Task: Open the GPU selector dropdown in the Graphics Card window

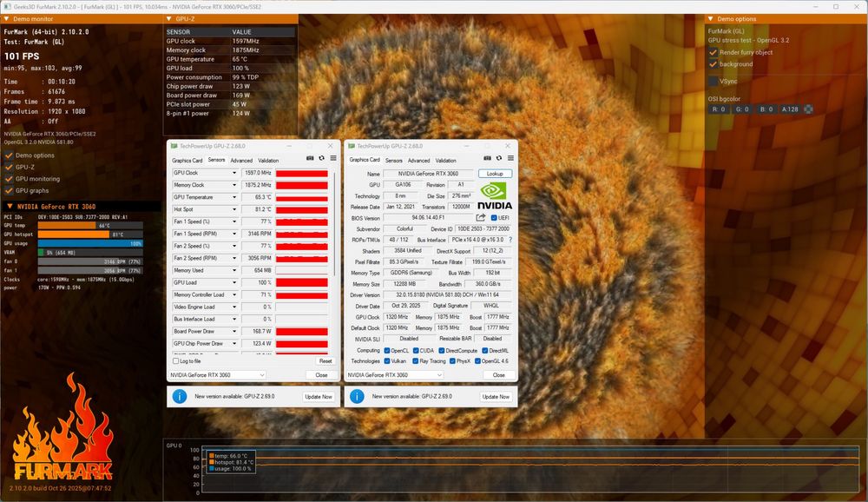Action: coord(395,375)
